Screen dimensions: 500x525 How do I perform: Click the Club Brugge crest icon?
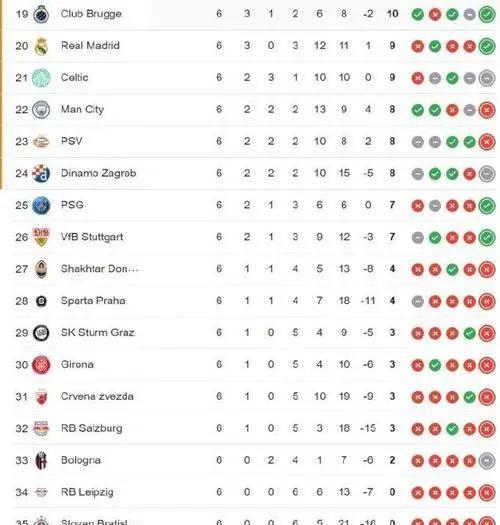(x=41, y=14)
